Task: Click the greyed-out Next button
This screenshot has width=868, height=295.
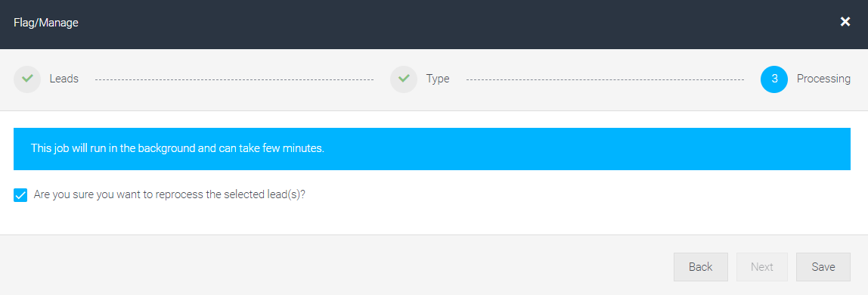Action: (x=761, y=267)
